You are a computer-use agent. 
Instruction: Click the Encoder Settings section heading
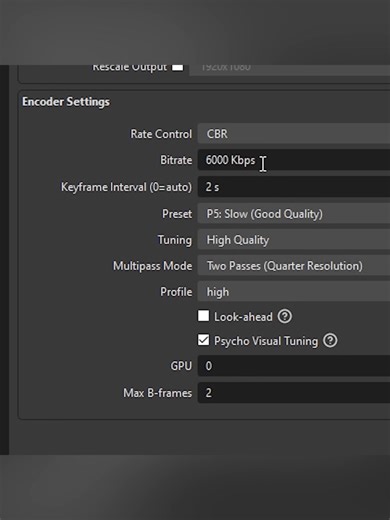pos(66,102)
